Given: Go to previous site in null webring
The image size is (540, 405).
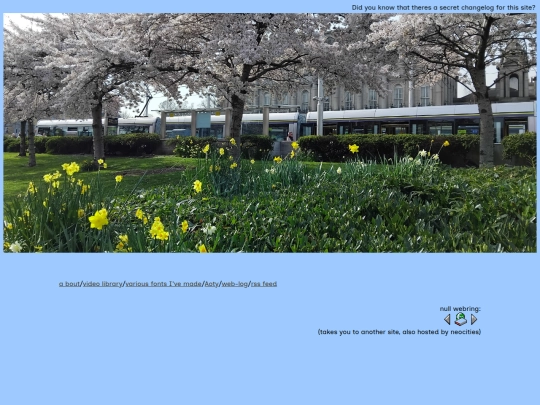Looking at the screenshot, I should point(447,320).
